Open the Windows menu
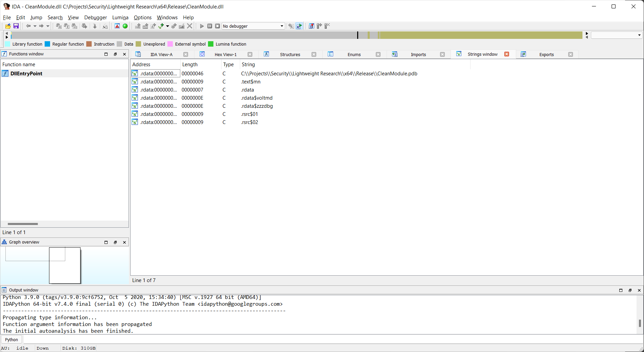Image resolution: width=644 pixels, height=352 pixels. pyautogui.click(x=167, y=18)
